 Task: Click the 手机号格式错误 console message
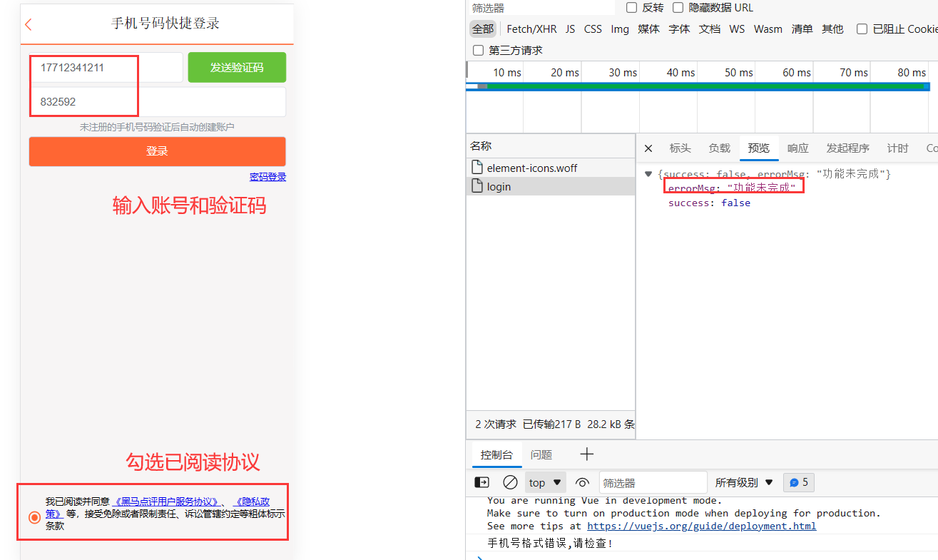(x=551, y=543)
